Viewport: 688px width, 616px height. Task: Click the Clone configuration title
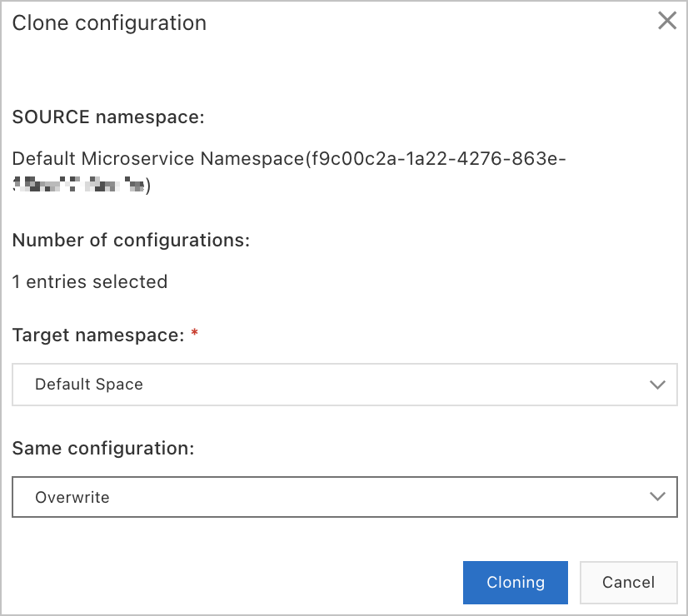109,22
